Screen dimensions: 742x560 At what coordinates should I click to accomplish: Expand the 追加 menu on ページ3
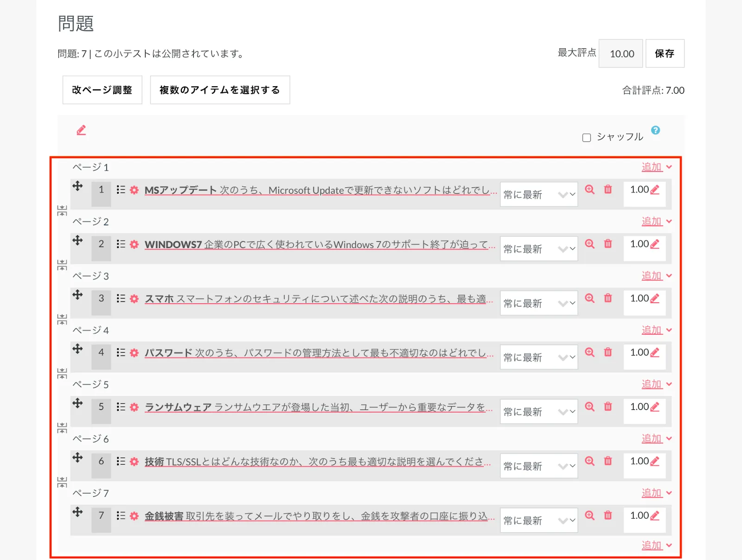(x=656, y=276)
